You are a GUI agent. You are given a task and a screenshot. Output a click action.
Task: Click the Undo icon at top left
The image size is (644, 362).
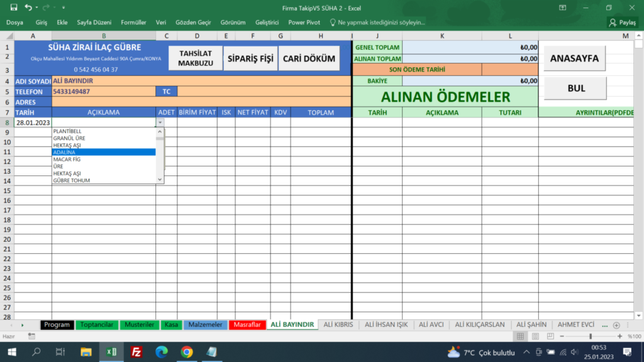pyautogui.click(x=28, y=7)
